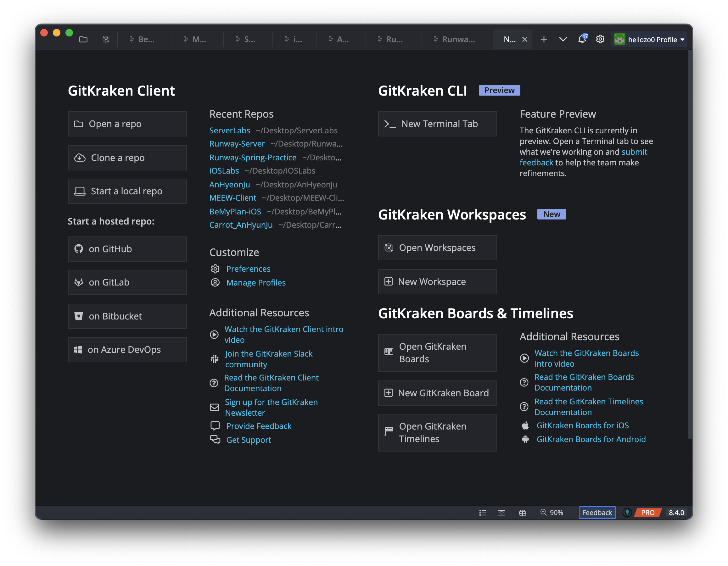Screen dimensions: 728x566
Task: Click the zoom magnifier icon showing 90%
Action: click(x=544, y=512)
